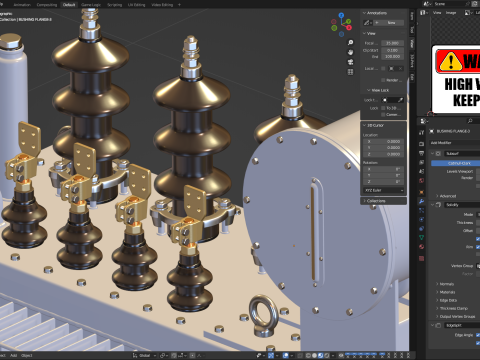The width and height of the screenshot is (480, 360).
Task: Switch orthographic perspective with grid icon
Action: click(350, 72)
